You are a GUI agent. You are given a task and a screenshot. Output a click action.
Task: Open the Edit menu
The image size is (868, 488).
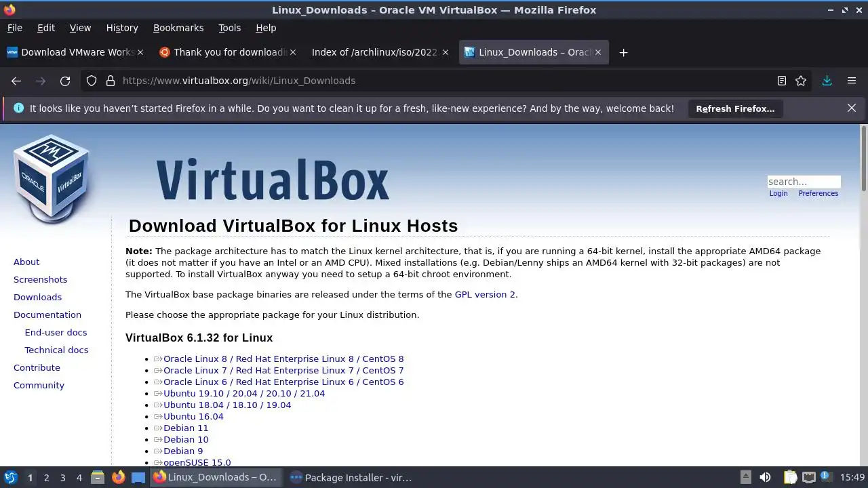pyautogui.click(x=46, y=28)
